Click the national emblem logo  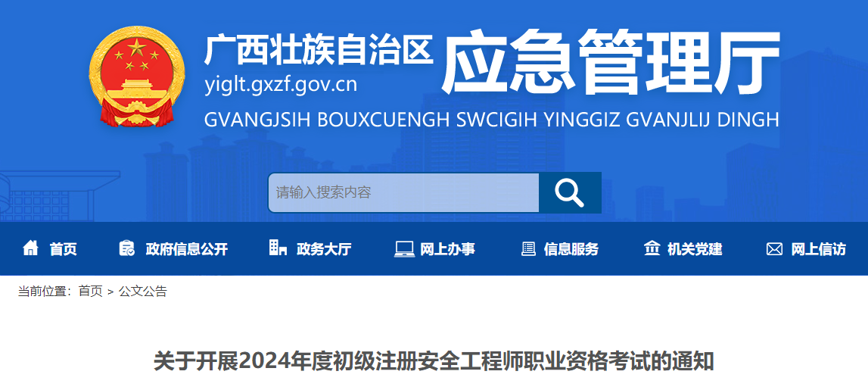136,76
